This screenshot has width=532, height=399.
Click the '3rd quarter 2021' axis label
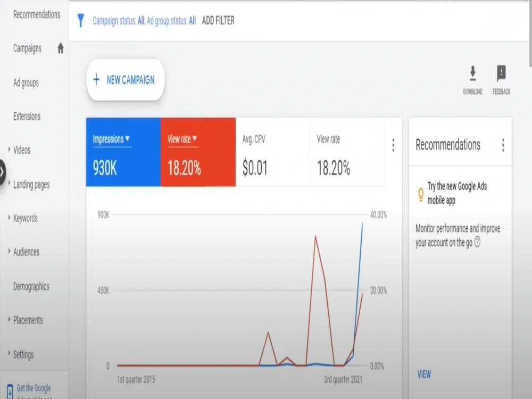(x=343, y=379)
